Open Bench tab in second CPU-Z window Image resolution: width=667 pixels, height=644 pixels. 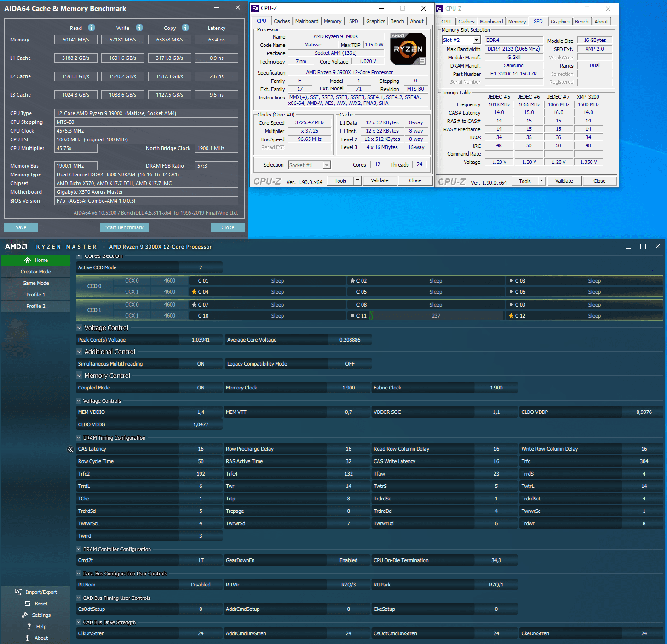pos(582,22)
